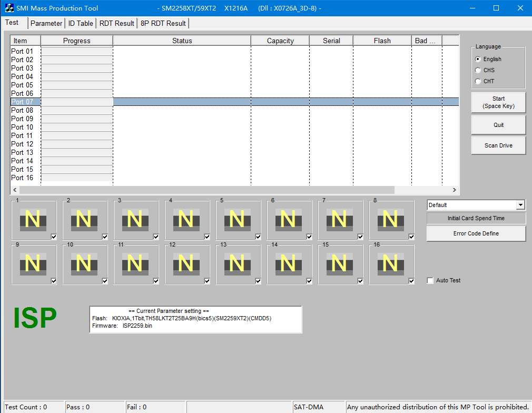
Task: Select the CHT language option
Action: point(478,81)
